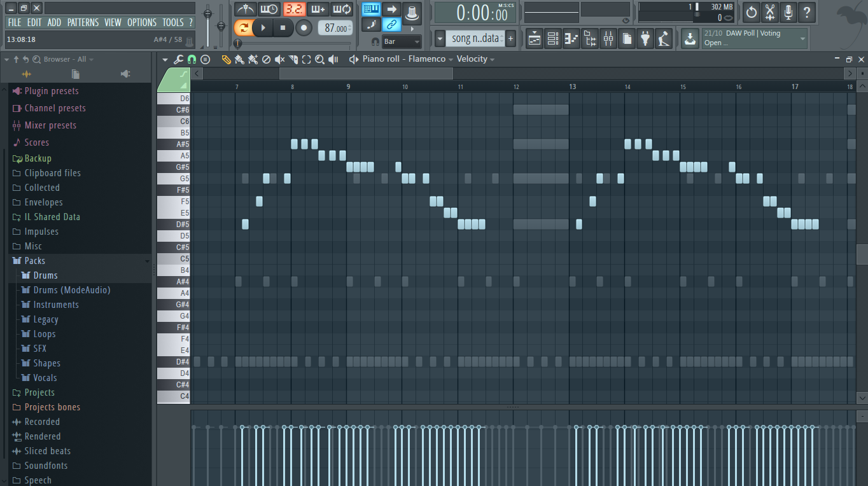
Task: Click the Record button
Action: (x=304, y=27)
